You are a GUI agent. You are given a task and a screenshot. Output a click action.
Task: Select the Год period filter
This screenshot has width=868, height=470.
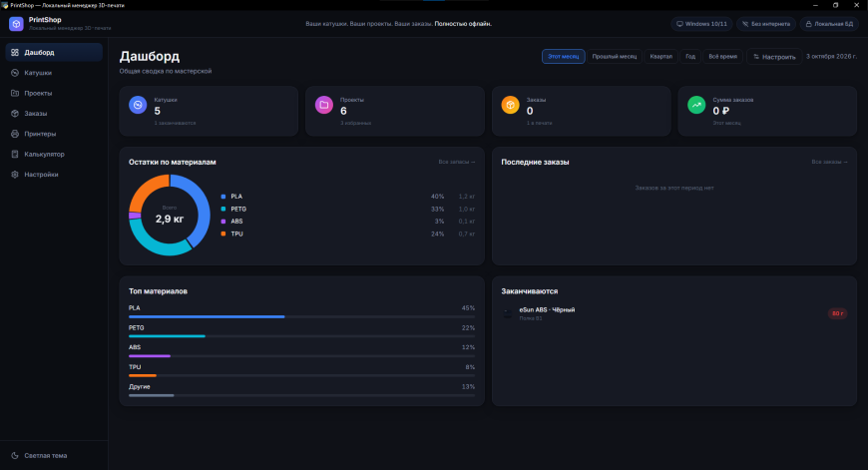(690, 57)
